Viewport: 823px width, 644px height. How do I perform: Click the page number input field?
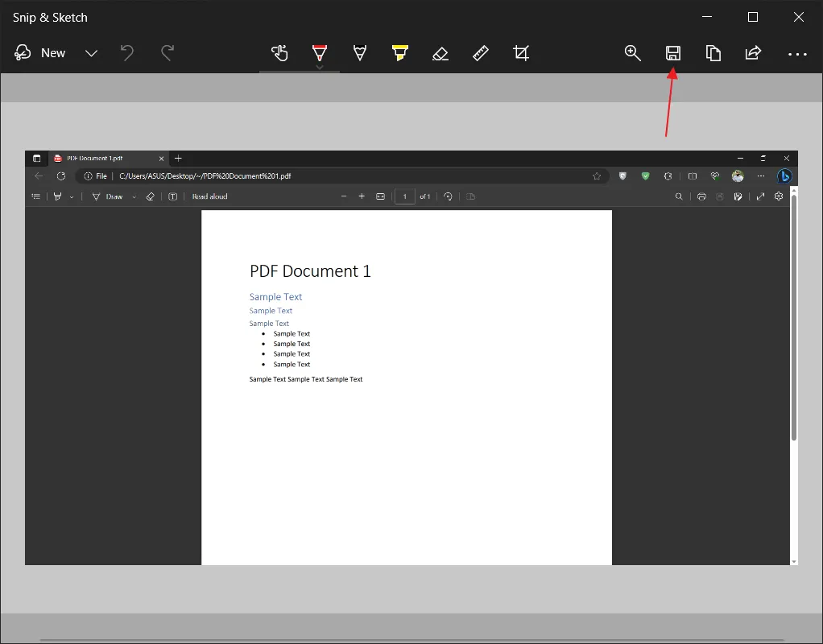pos(404,196)
